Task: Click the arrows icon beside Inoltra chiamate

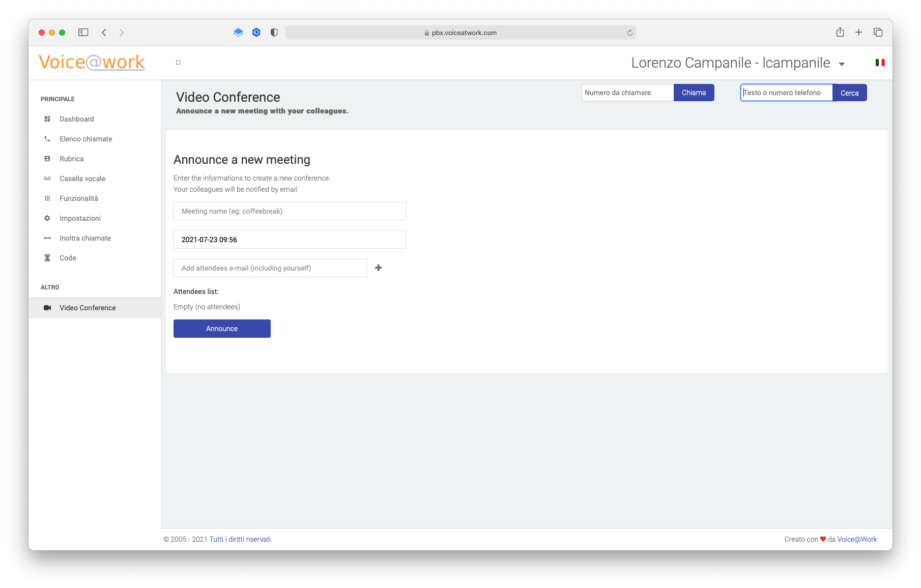Action: (x=47, y=238)
